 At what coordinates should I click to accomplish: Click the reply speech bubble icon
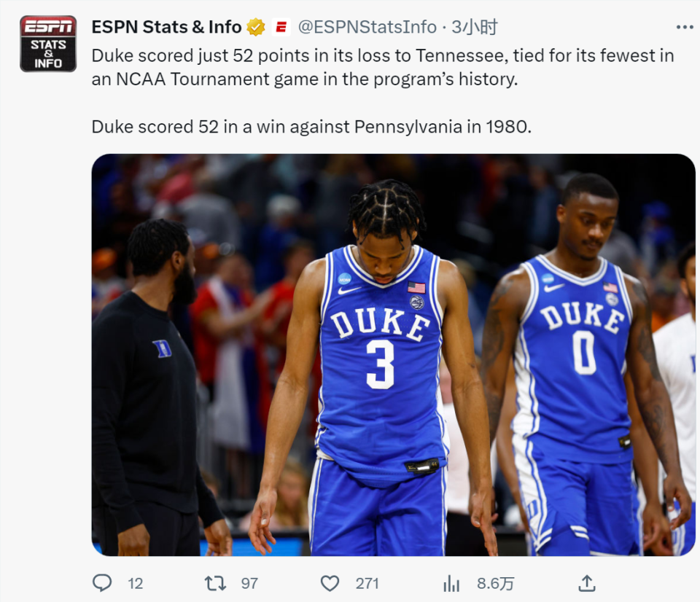click(x=103, y=582)
